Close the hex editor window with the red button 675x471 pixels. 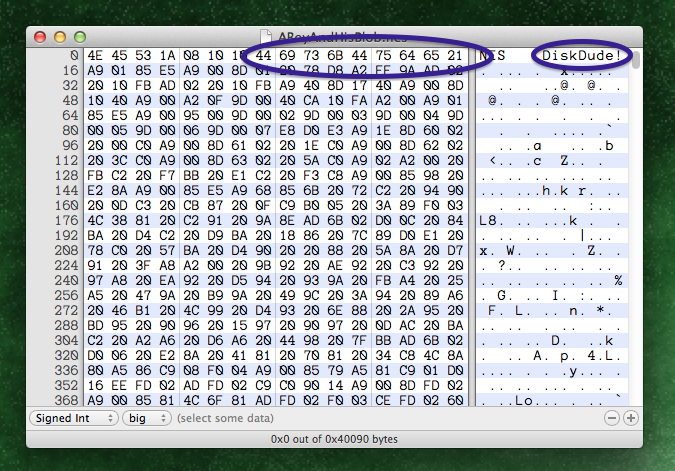(x=40, y=37)
